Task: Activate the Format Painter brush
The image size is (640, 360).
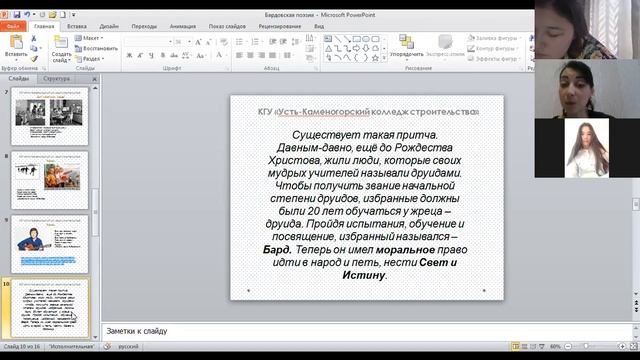Action: tap(34, 59)
